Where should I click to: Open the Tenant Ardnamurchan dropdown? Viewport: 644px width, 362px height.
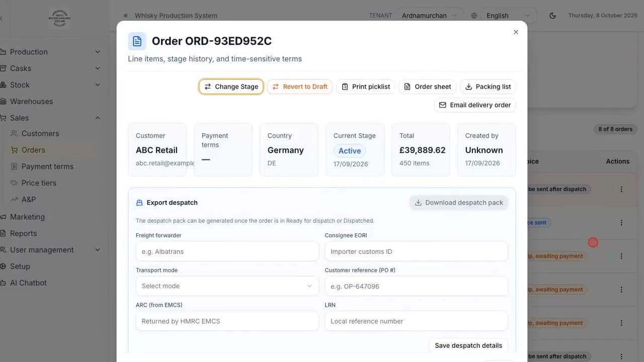430,16
